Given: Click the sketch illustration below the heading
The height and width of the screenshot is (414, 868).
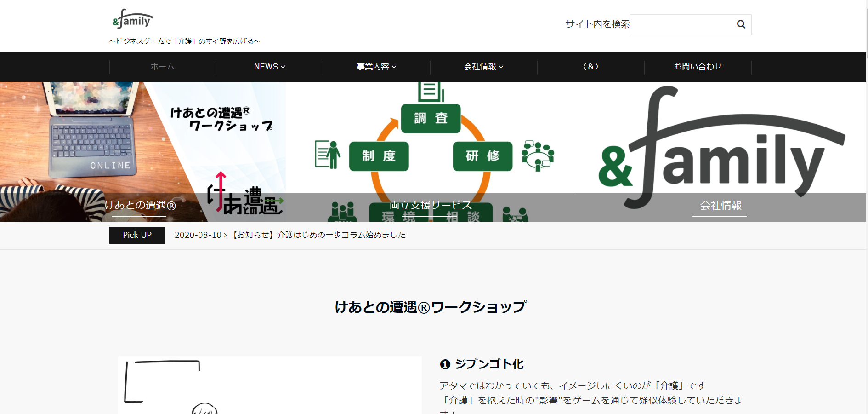Looking at the screenshot, I should point(270,385).
